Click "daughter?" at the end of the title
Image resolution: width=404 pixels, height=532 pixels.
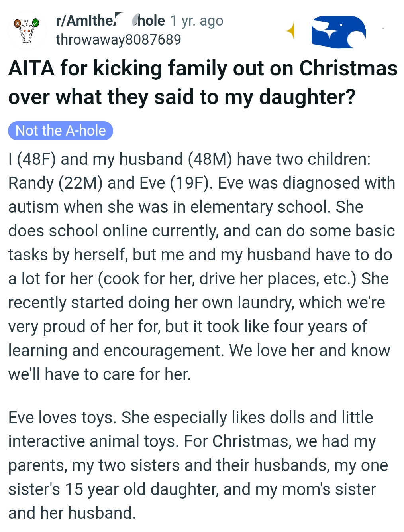coord(307,97)
